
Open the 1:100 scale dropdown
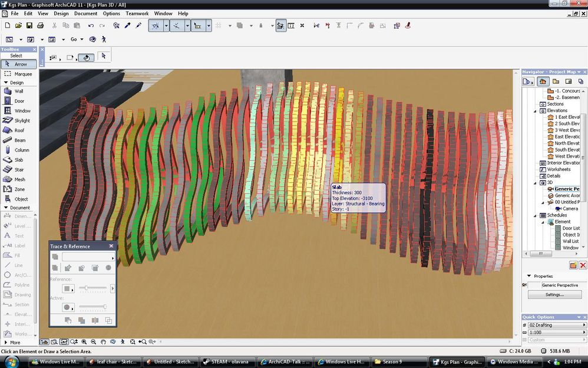557,333
